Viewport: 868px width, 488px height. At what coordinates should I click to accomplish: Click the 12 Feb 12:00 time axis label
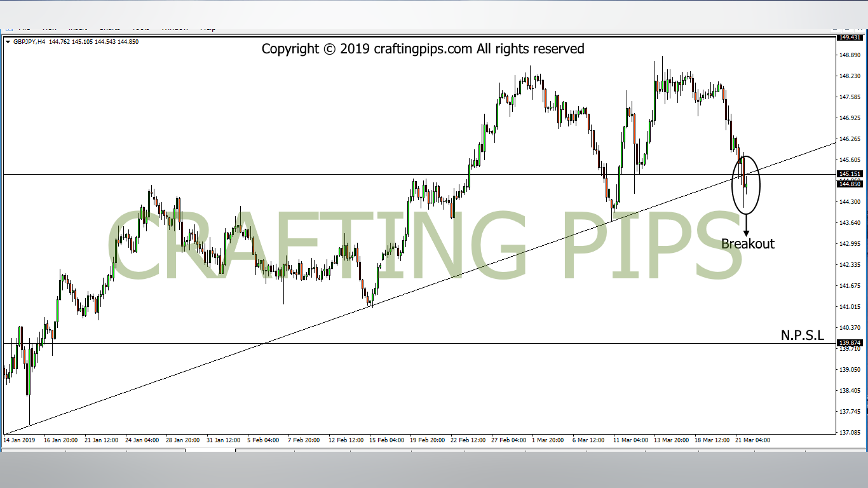(346, 440)
